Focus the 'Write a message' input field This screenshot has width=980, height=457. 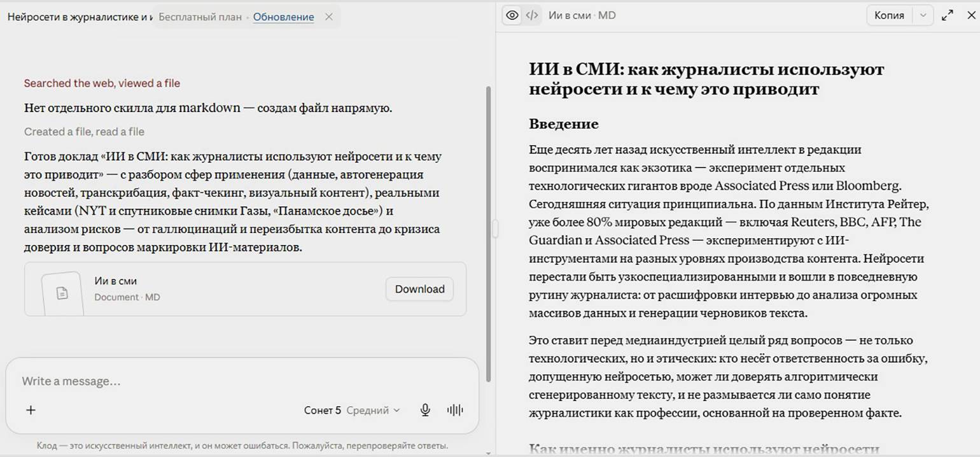242,381
